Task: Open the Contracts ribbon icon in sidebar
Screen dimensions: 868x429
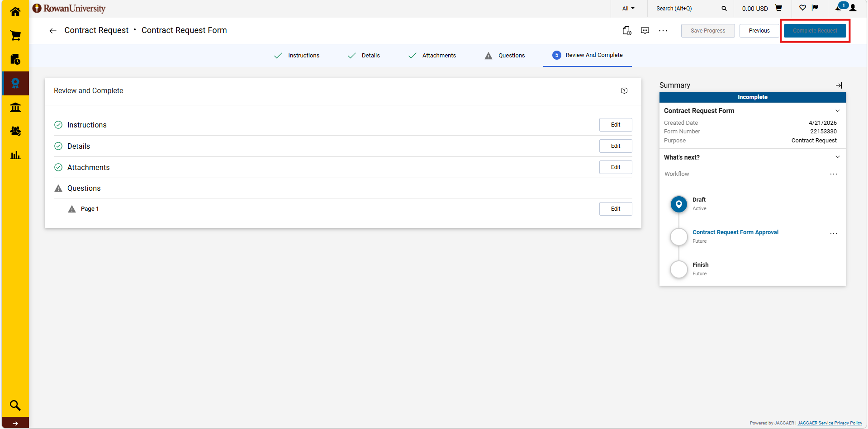Action: coord(15,83)
